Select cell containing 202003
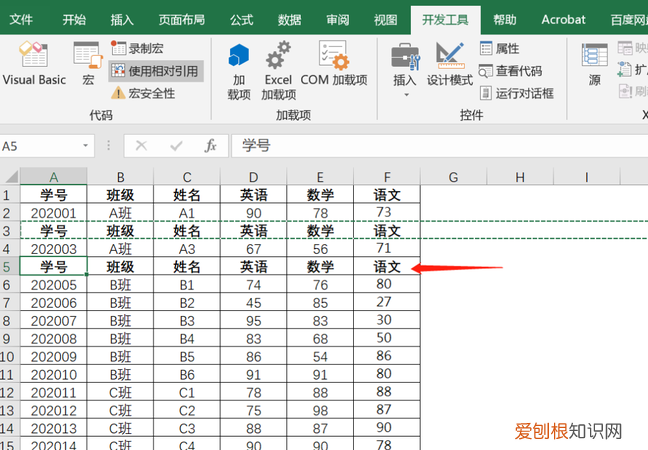The image size is (648, 450). [54, 249]
